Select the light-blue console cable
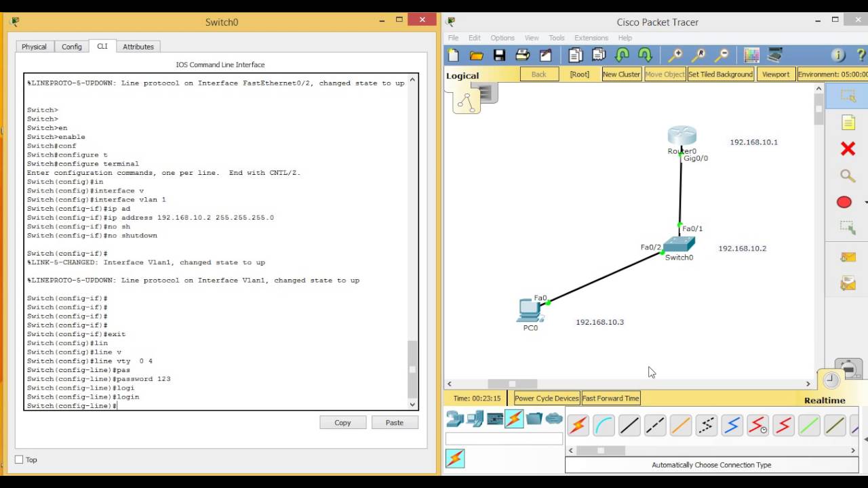The height and width of the screenshot is (488, 868). [604, 426]
